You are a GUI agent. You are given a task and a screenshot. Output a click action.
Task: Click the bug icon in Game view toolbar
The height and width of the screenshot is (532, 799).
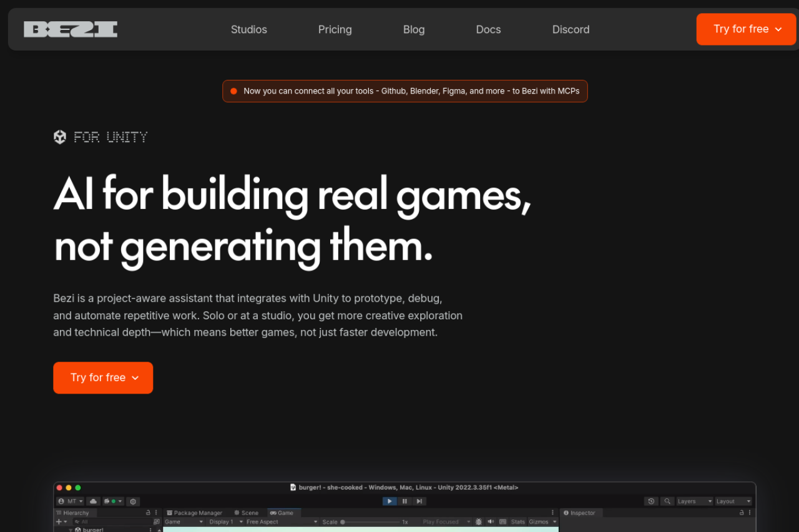click(x=479, y=522)
